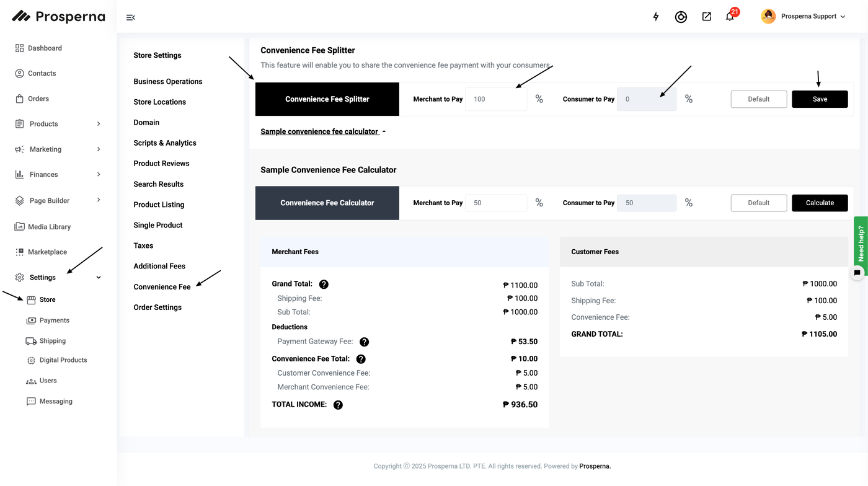Expand the Marketing submenu chevron
This screenshot has height=486, width=868.
coord(99,149)
